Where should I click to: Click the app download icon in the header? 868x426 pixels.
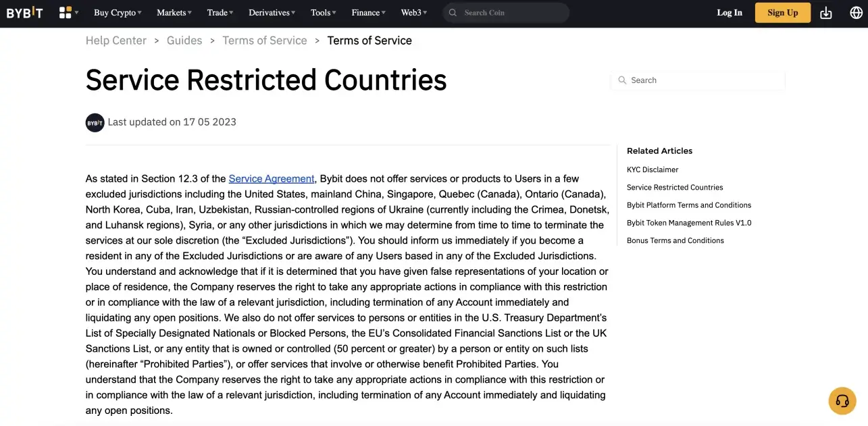click(x=825, y=12)
